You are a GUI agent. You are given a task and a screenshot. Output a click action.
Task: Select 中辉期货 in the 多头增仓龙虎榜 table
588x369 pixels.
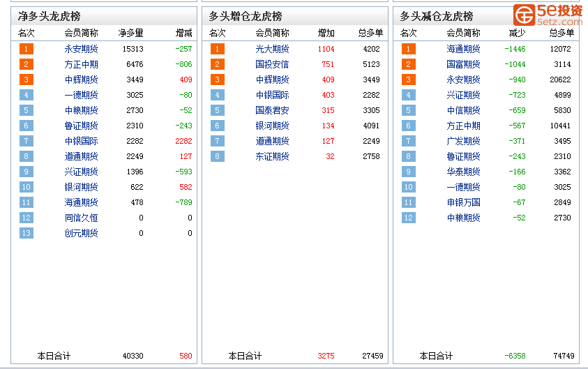point(272,80)
